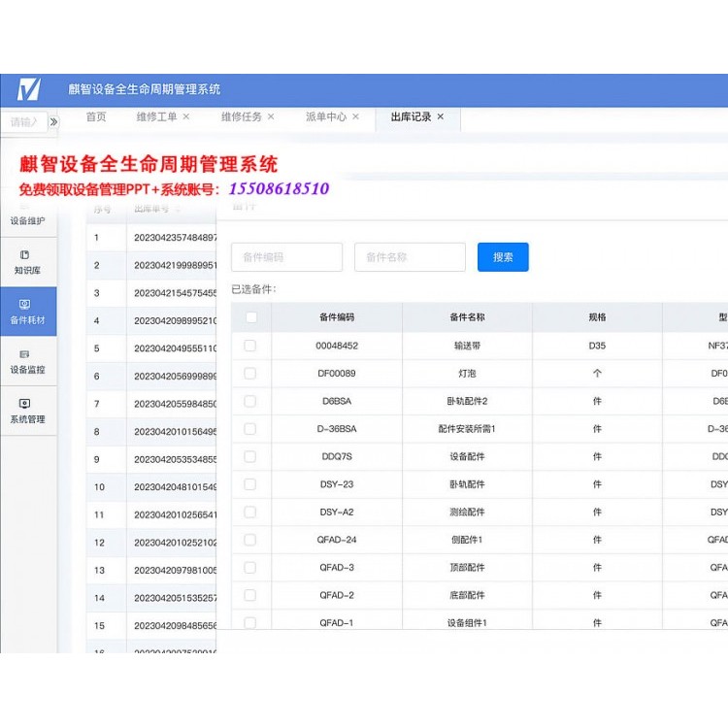Switch to the 派单中心 tab
Image resolution: width=728 pixels, height=728 pixels.
(x=325, y=116)
